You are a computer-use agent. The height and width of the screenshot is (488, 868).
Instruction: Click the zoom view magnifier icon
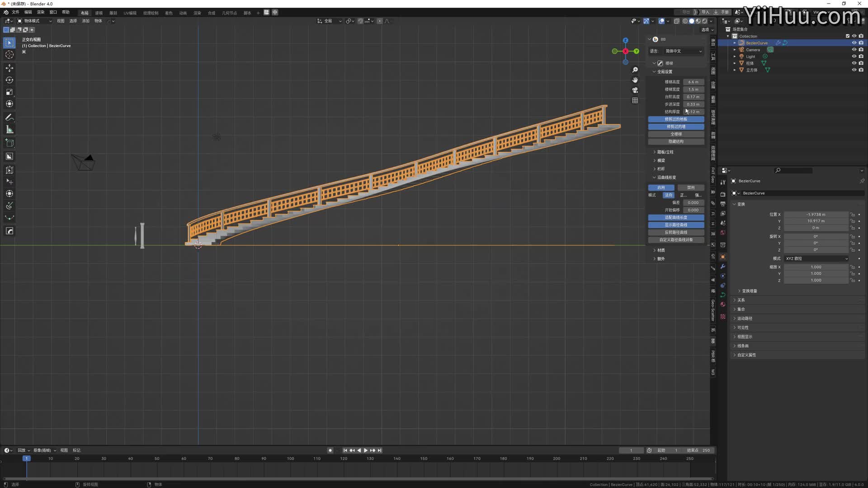(635, 70)
